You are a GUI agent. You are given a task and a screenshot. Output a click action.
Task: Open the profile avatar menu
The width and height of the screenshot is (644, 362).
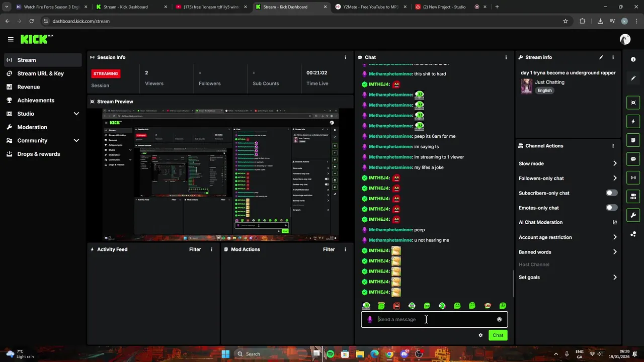(625, 39)
